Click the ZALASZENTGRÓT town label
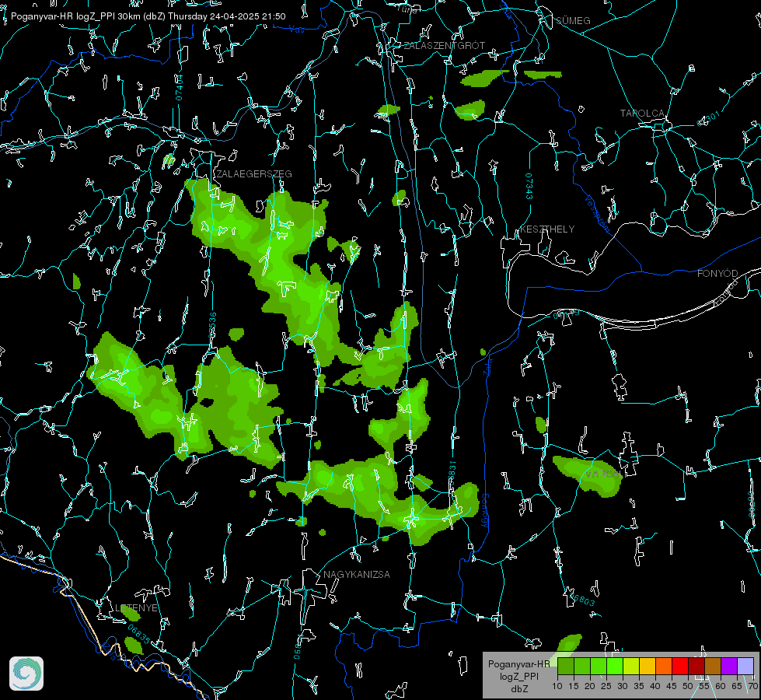Viewport: 761px width, 700px height. click(x=444, y=46)
